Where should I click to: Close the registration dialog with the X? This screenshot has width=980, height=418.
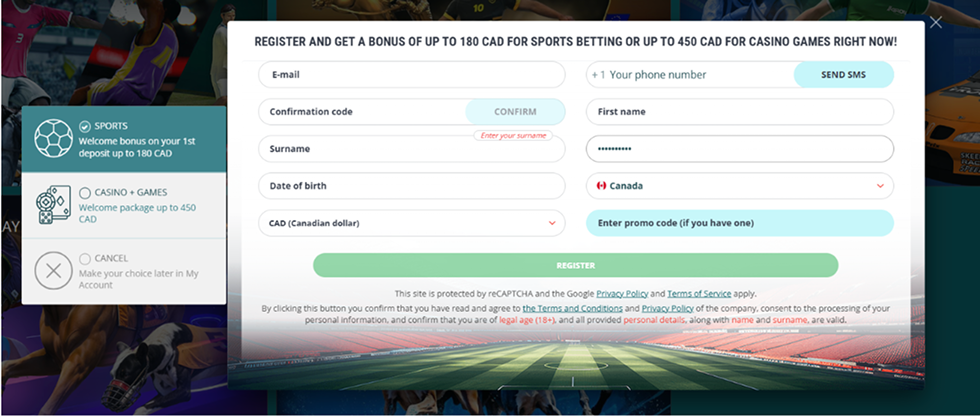936,23
